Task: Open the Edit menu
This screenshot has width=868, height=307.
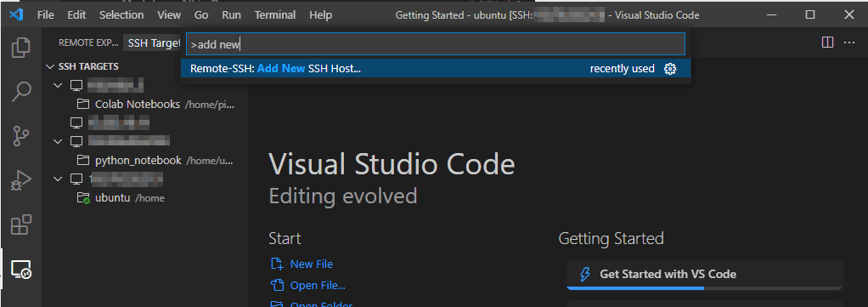Action: pos(76,15)
